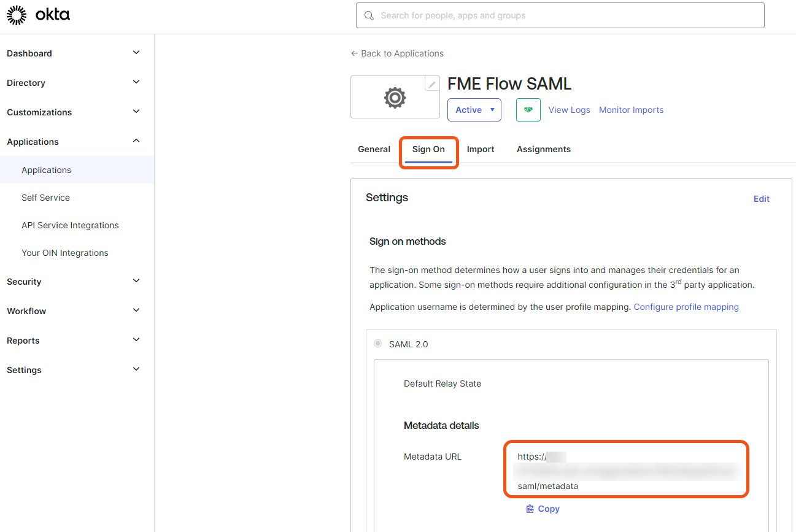Click the pencil icon on app logo
796x532 pixels.
[x=432, y=84]
